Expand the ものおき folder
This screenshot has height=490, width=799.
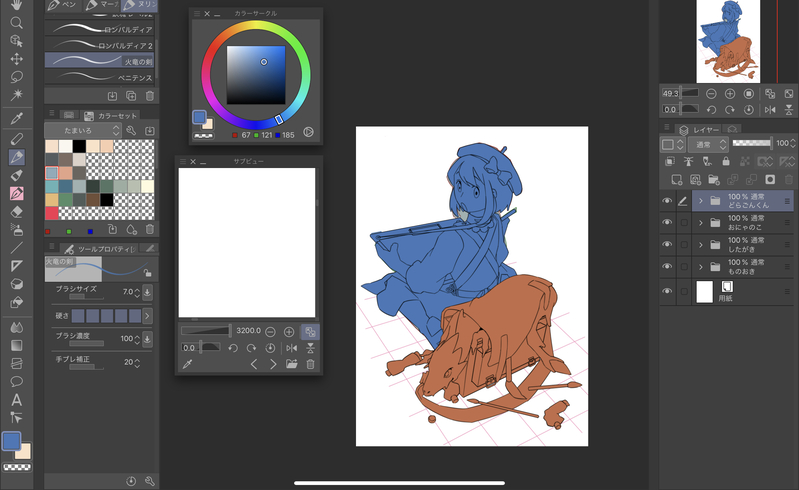click(x=701, y=266)
